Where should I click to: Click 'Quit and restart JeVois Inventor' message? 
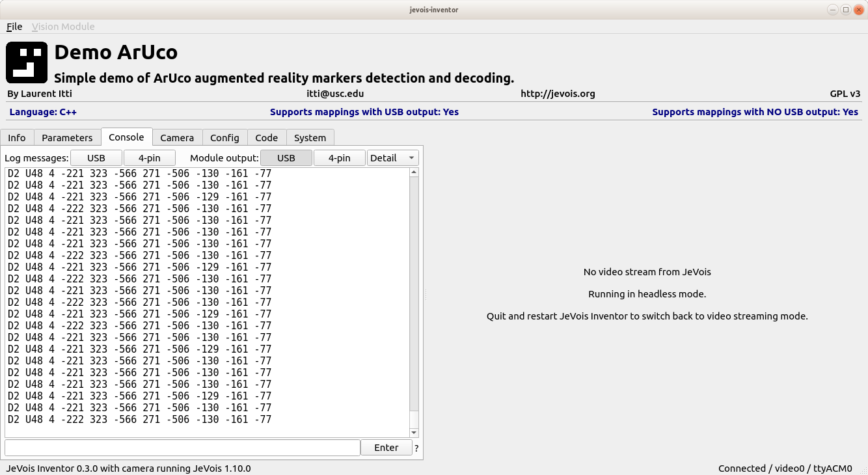tap(647, 316)
